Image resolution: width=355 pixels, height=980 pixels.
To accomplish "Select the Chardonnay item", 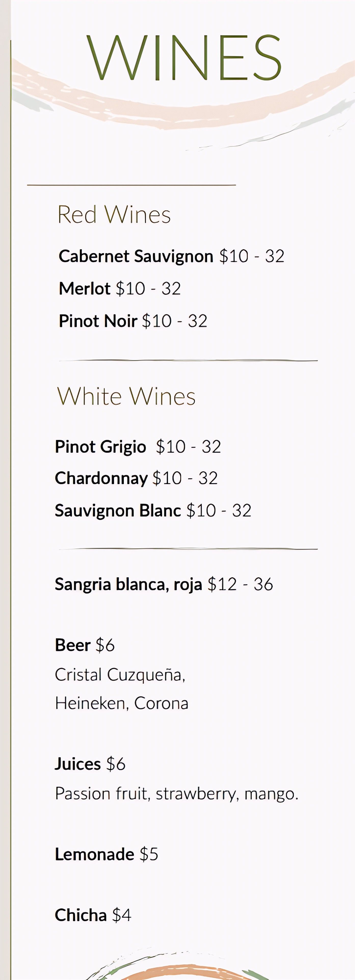I will (101, 478).
